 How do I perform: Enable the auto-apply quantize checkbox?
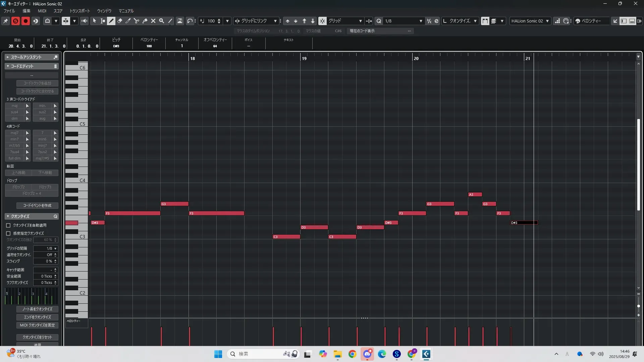pos(8,225)
